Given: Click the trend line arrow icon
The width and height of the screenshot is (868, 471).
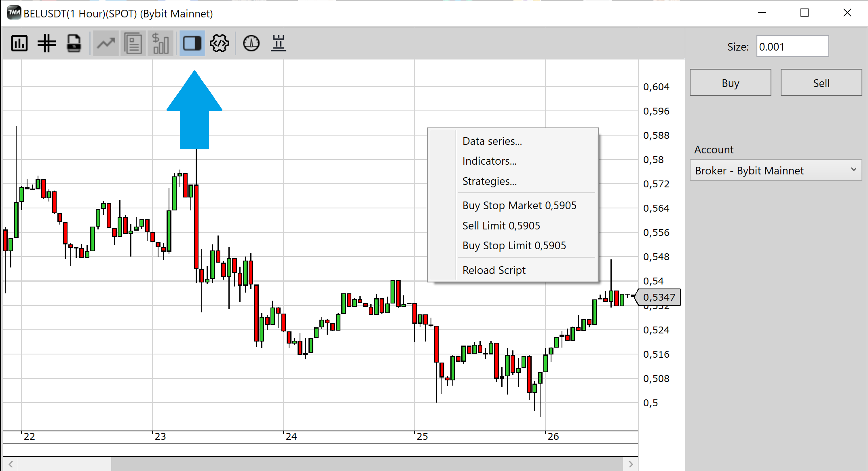Looking at the screenshot, I should pos(106,43).
